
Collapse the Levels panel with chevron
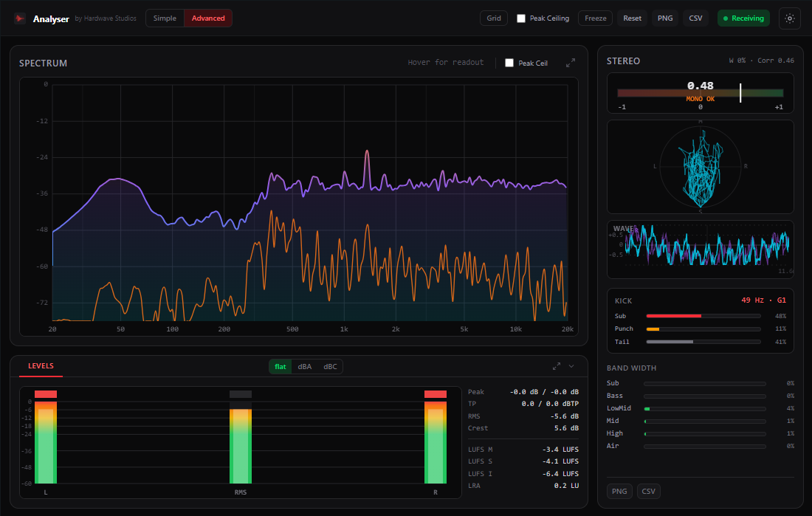point(571,366)
